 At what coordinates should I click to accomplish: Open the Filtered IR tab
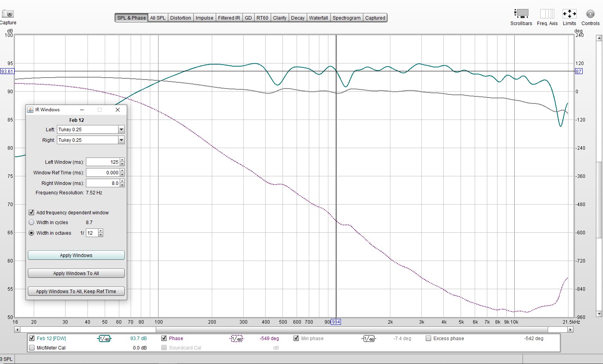click(229, 18)
